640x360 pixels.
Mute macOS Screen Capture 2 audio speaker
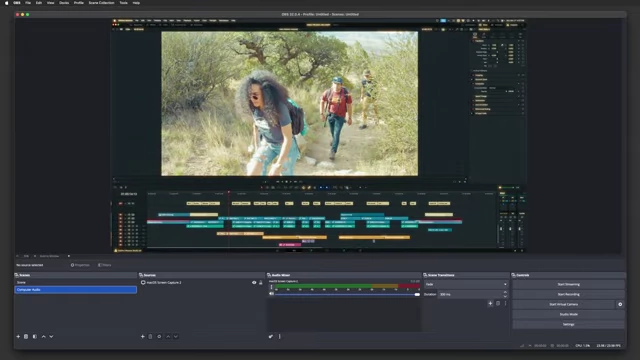(x=271, y=294)
